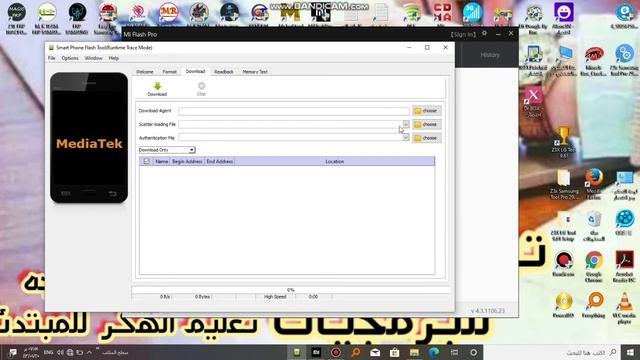The height and width of the screenshot is (360, 640).
Task: Click the Name column header
Action: pos(162,162)
